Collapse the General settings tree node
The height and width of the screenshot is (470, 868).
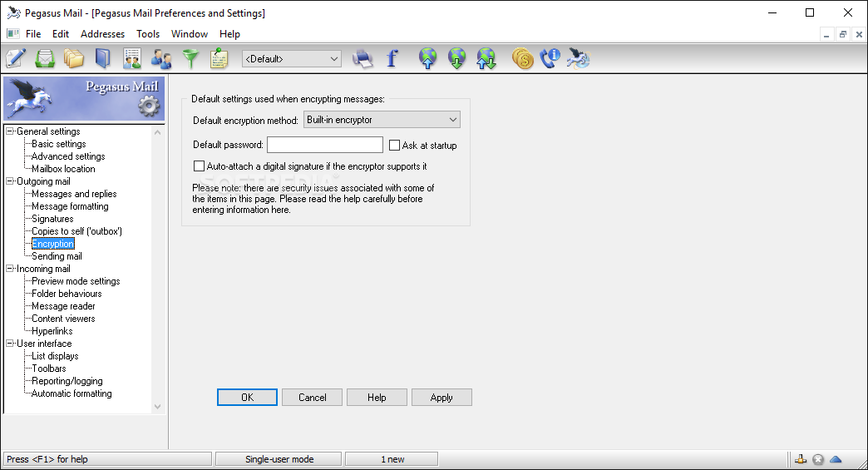coord(10,131)
